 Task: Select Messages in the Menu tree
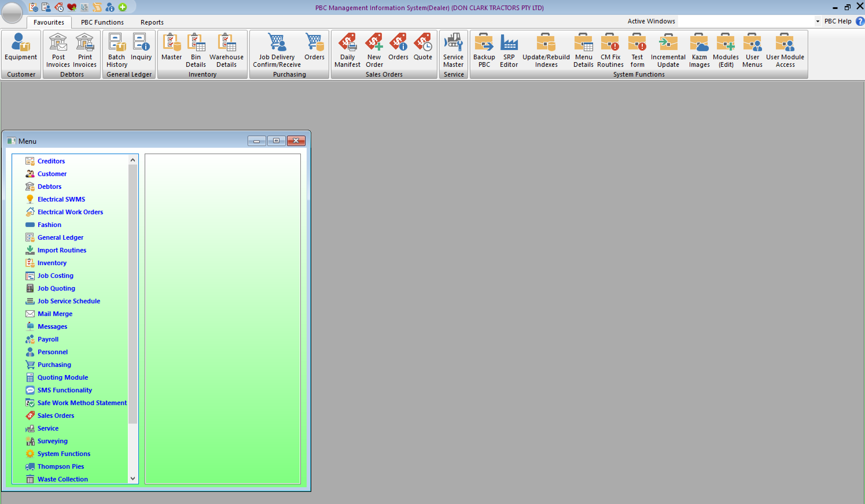pyautogui.click(x=52, y=326)
